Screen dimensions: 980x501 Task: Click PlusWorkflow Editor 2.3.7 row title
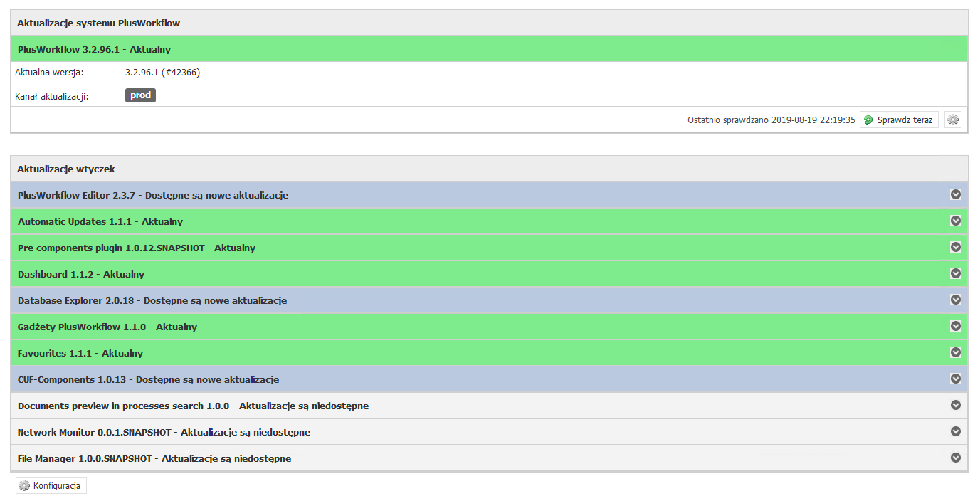click(153, 195)
